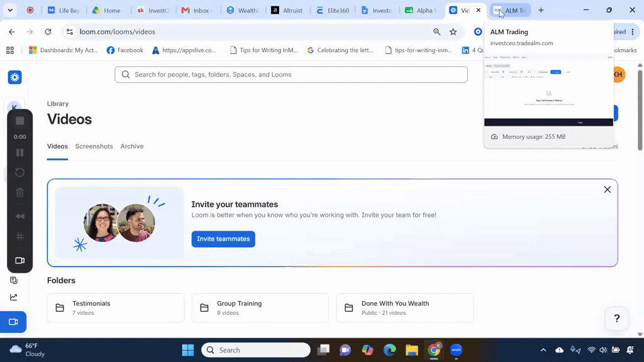Show hidden icons in system tray
644x362 pixels.
coord(543,350)
